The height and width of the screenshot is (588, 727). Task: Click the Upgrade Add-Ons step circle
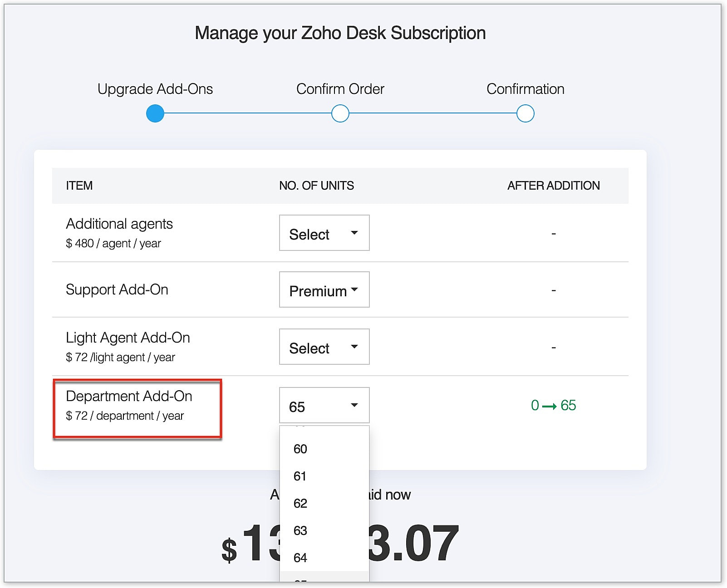click(x=155, y=113)
